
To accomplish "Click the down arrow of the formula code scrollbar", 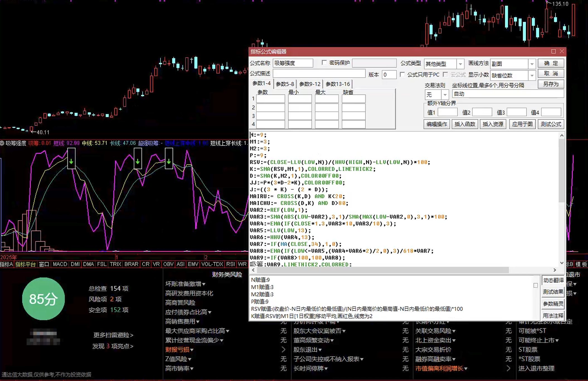I will [562, 263].
